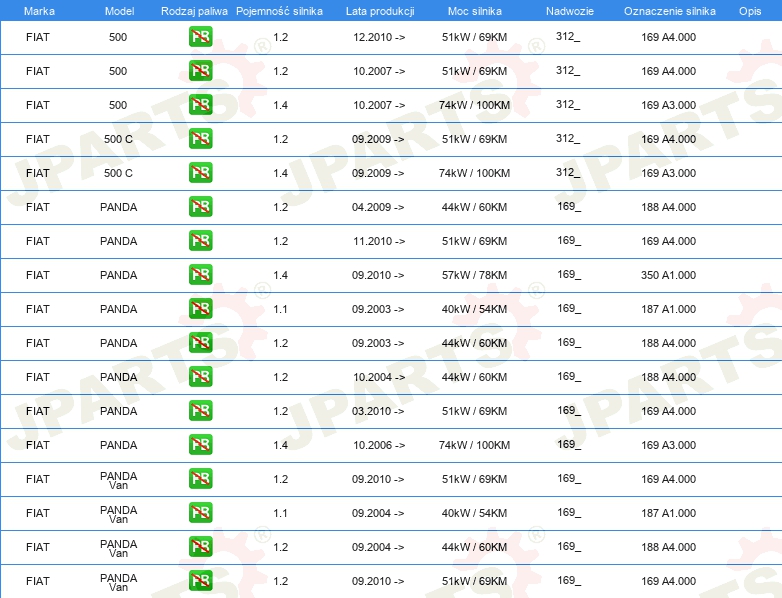The width and height of the screenshot is (782, 598).
Task: Click body code 169_ in the PANDA 04.2009 row
Action: pyautogui.click(x=569, y=206)
